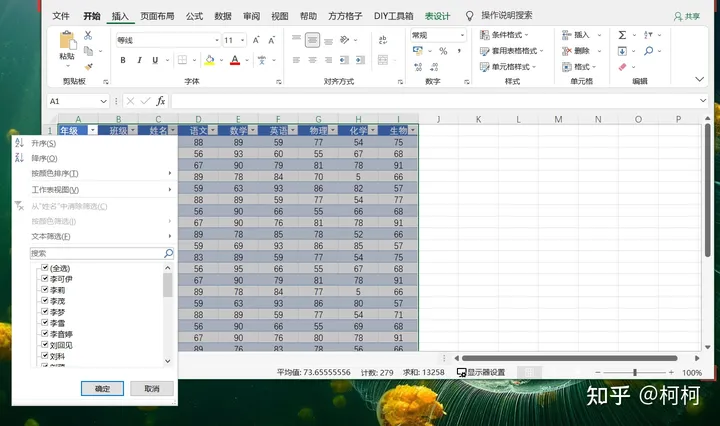Click the wrap text icon
Viewport: 720px width, 426px height.
(383, 40)
